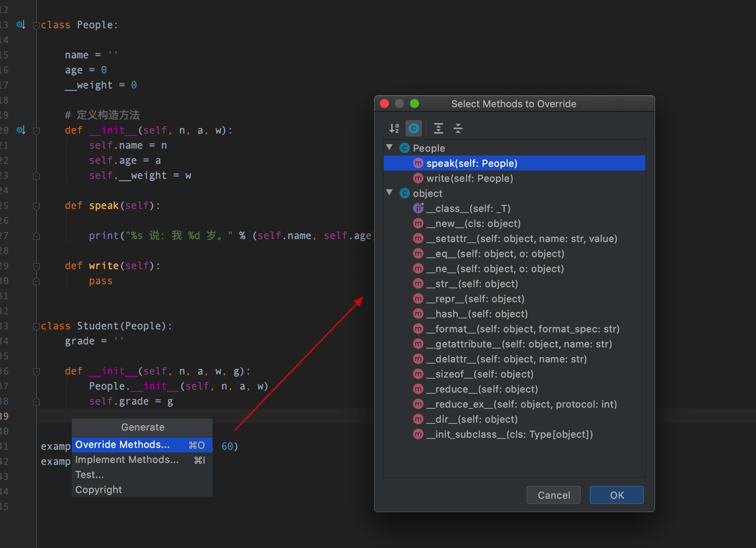The image size is (756, 548).
Task: Select __new__(cls: object) entry text
Action: pos(474,224)
